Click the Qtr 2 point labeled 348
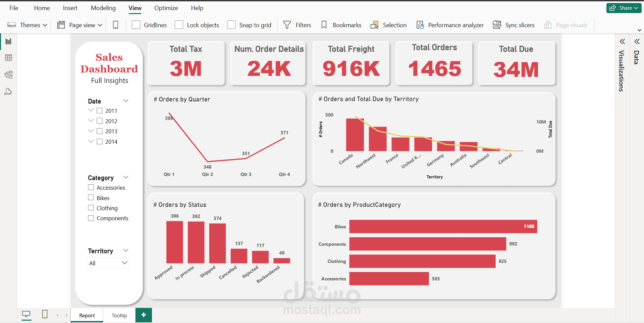 coord(208,161)
